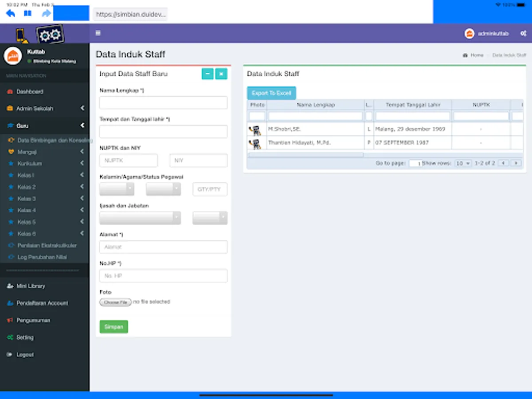Collapse the Guru menu
The image size is (532, 399).
tap(44, 125)
